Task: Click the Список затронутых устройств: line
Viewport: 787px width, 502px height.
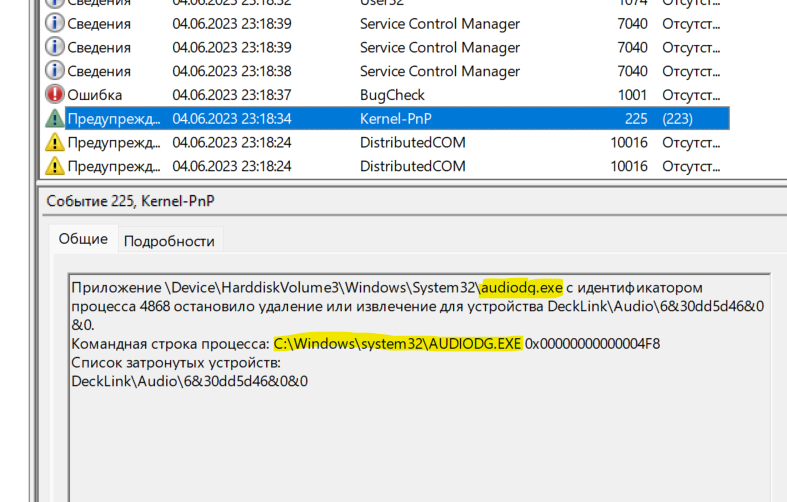Action: click(x=176, y=362)
